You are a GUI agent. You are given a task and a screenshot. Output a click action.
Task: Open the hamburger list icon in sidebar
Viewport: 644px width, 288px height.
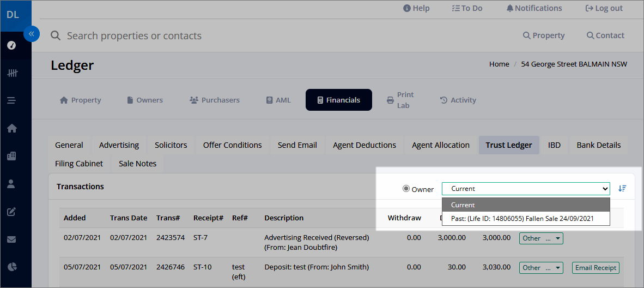coord(11,100)
